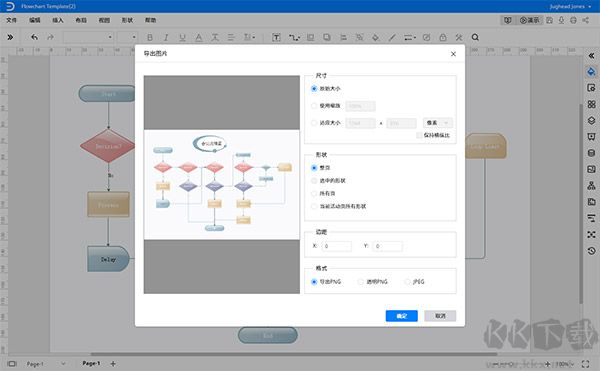Open the 文件 menu
The width and height of the screenshot is (600, 371).
(x=11, y=20)
